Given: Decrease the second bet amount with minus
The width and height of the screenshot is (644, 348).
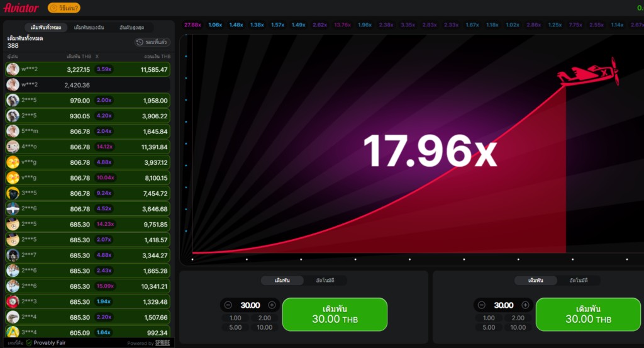Looking at the screenshot, I should point(482,305).
